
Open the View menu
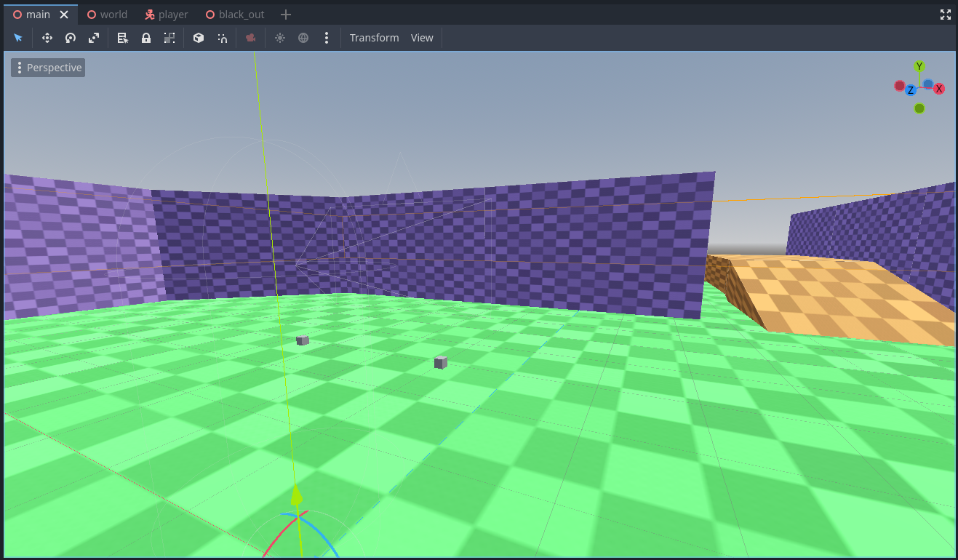coord(422,37)
